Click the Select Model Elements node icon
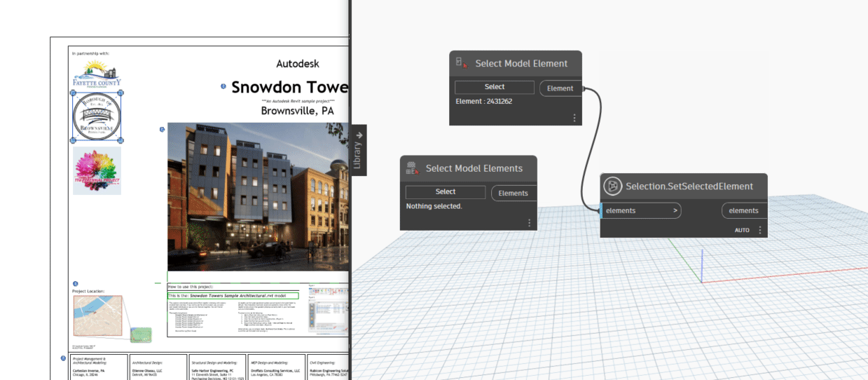 pos(412,168)
